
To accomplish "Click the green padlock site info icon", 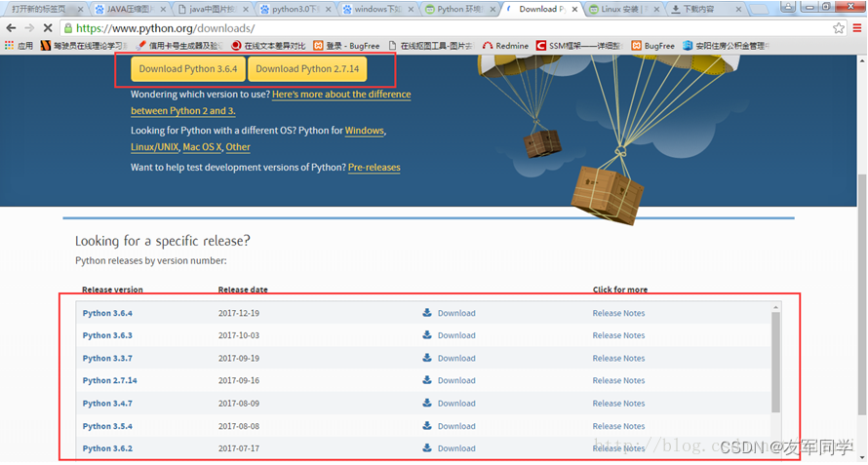I will (68, 27).
